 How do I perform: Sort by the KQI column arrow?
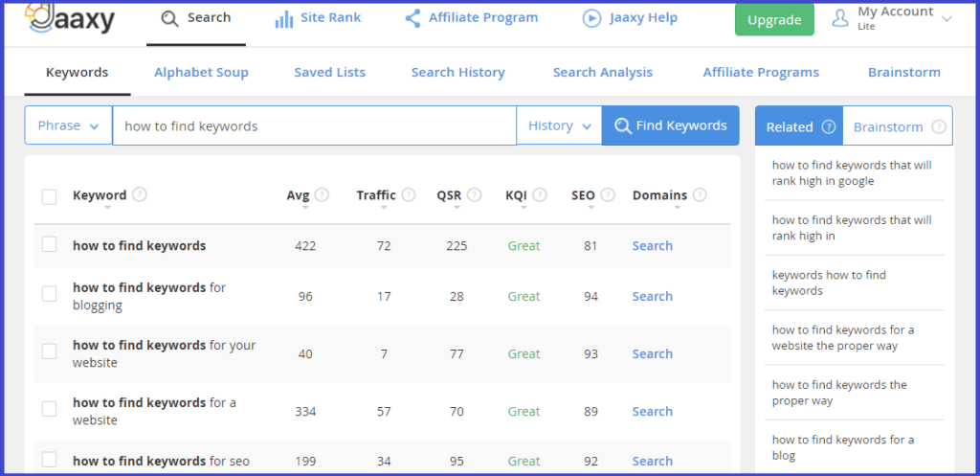pyautogui.click(x=523, y=208)
